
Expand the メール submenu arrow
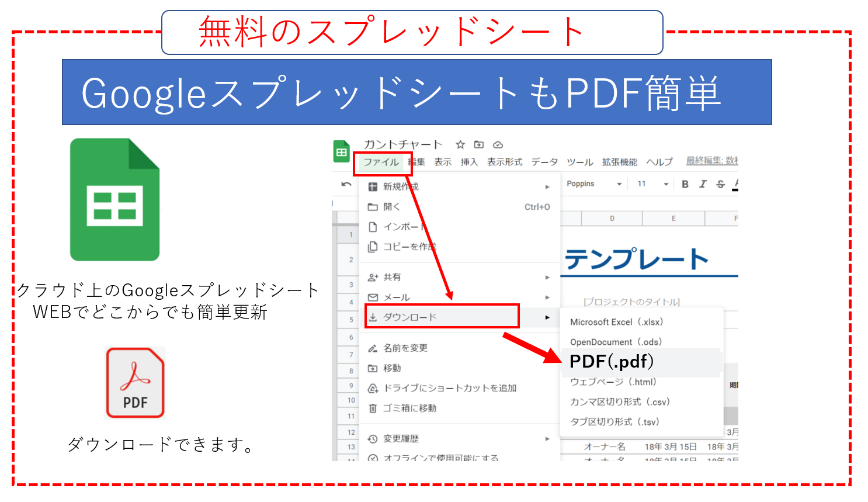(x=547, y=297)
